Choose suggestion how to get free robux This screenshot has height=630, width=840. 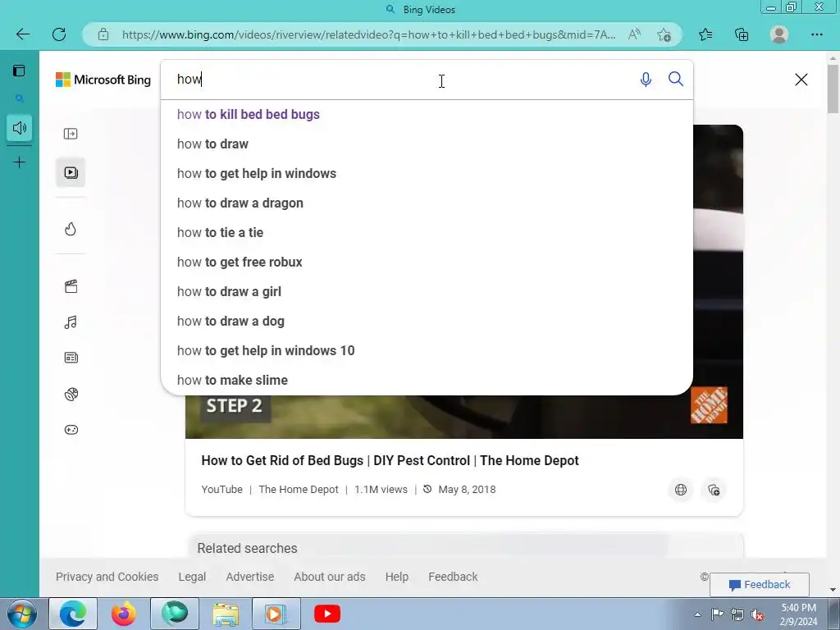tap(427, 262)
